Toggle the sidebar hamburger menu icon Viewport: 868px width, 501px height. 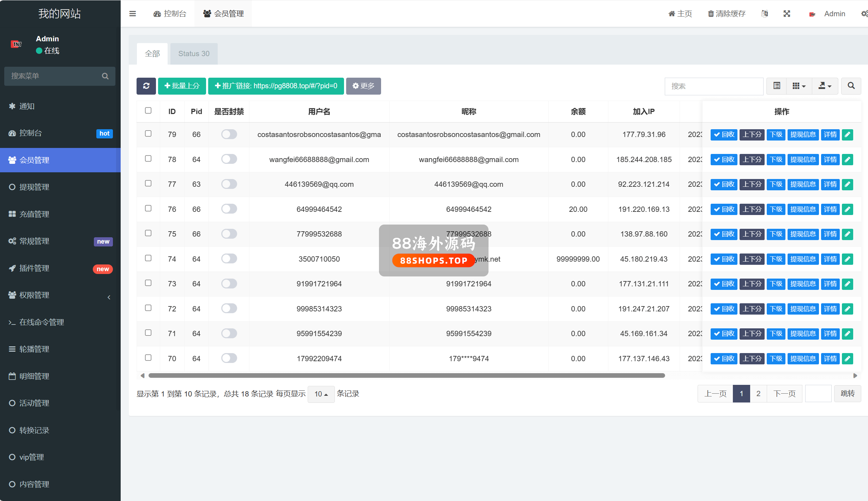point(133,14)
